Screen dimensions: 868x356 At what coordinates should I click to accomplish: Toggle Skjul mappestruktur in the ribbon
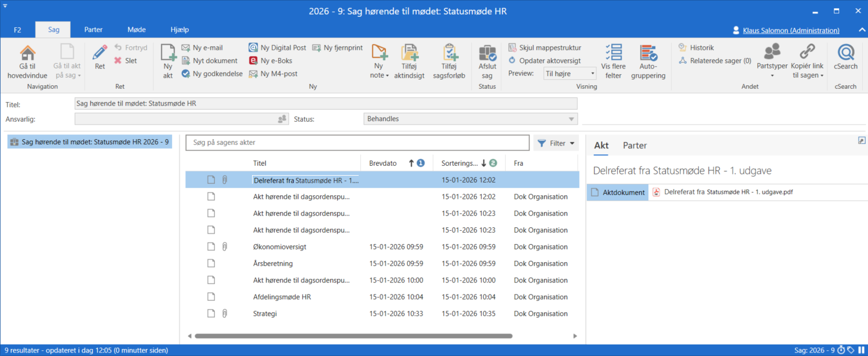pyautogui.click(x=544, y=48)
